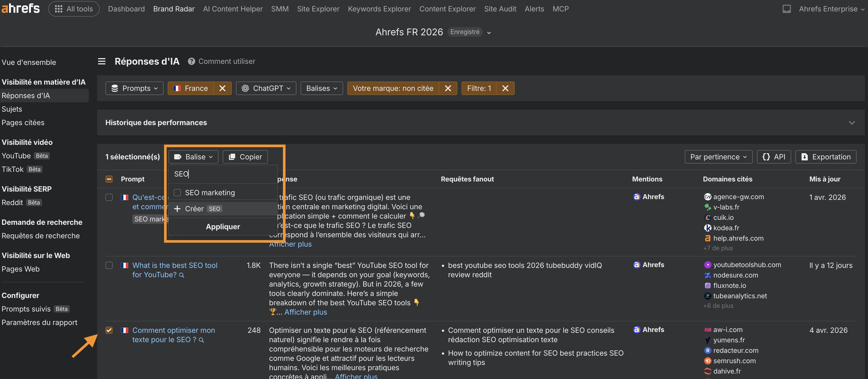
Task: Open Comment optimiser mon texte prompt link
Action: tap(173, 335)
